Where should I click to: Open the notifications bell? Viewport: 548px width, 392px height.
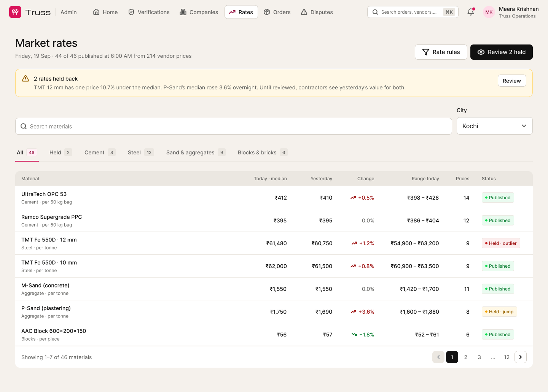pyautogui.click(x=471, y=12)
